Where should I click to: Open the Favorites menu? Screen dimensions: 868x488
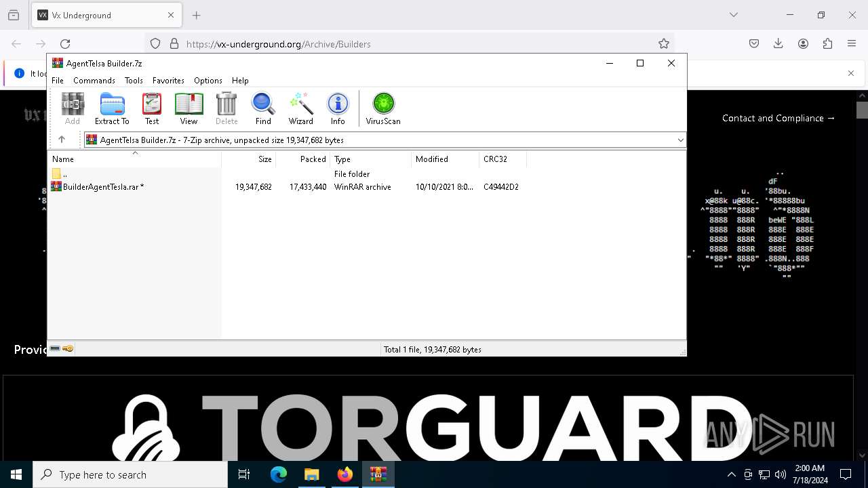tap(168, 80)
